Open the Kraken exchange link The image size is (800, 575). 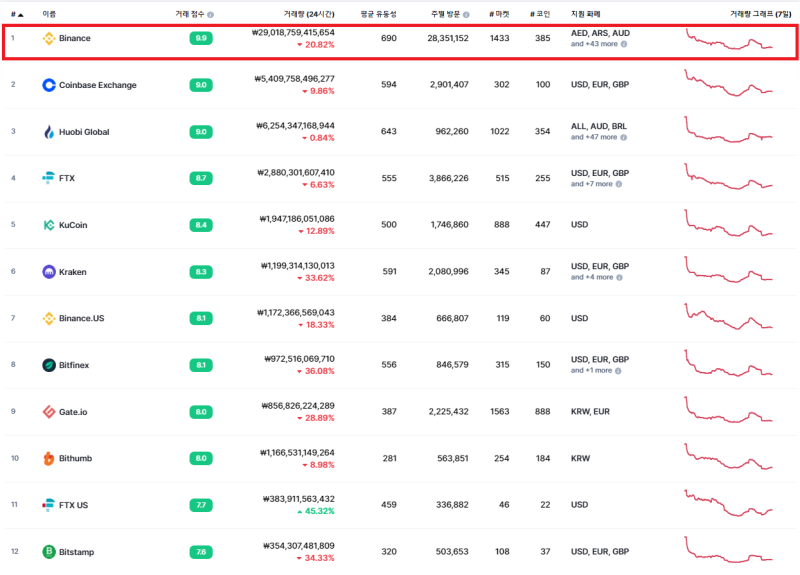pyautogui.click(x=72, y=272)
